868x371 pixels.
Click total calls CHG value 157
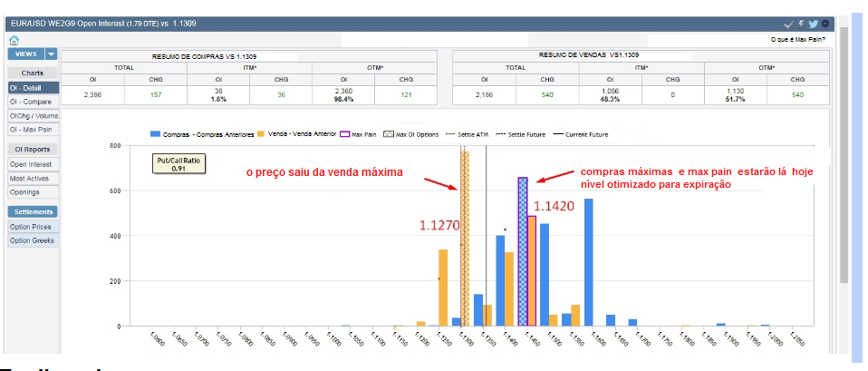156,95
